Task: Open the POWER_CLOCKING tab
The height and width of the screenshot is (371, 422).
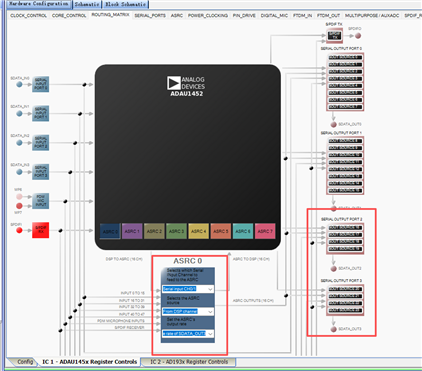Action: pyautogui.click(x=208, y=16)
